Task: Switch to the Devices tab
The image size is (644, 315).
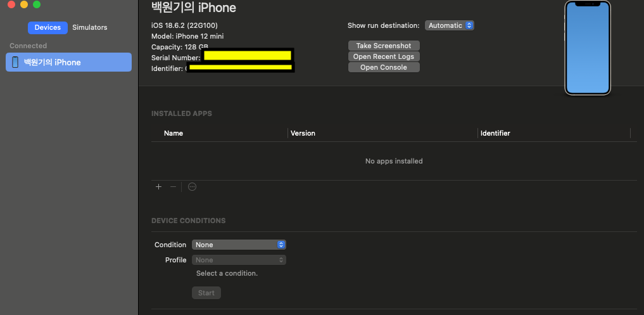Action: click(47, 27)
